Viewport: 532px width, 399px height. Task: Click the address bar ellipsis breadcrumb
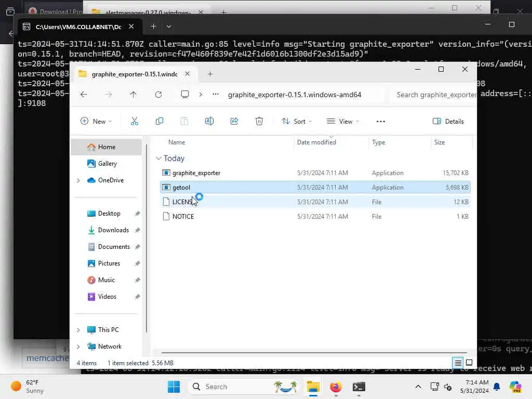pyautogui.click(x=216, y=95)
